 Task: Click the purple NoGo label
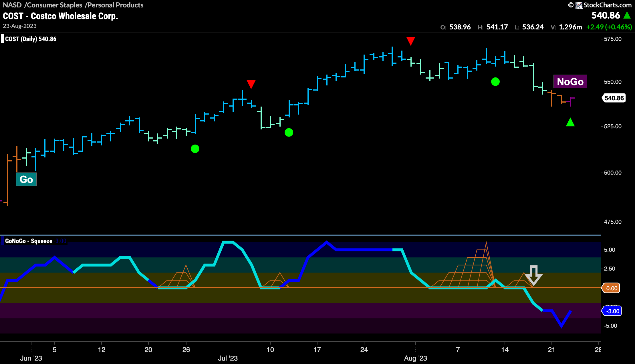click(x=570, y=82)
